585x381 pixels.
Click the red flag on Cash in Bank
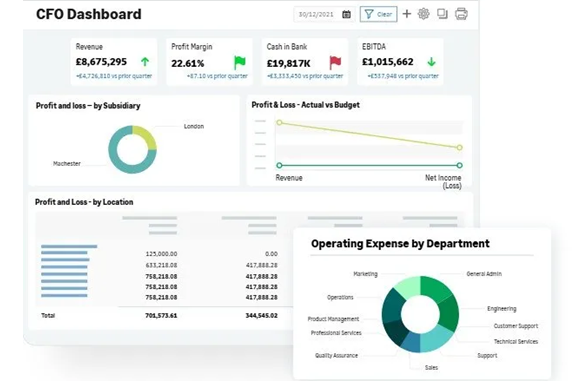(x=335, y=62)
